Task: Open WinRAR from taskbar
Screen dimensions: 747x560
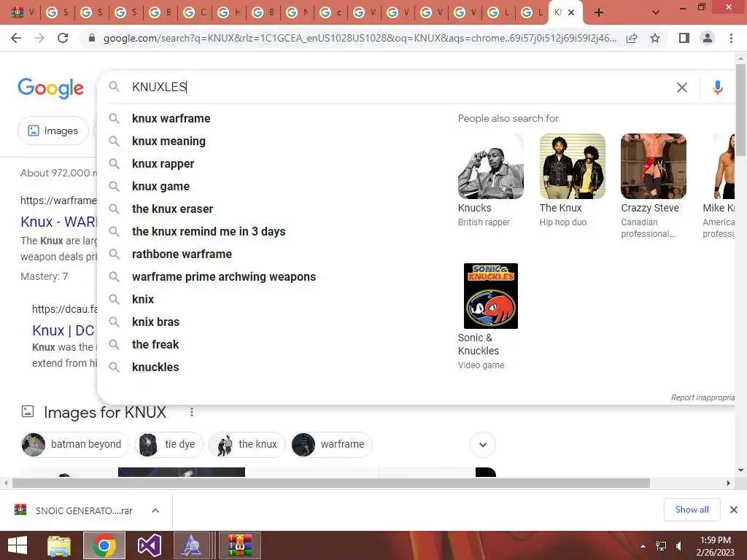Action: click(x=239, y=545)
